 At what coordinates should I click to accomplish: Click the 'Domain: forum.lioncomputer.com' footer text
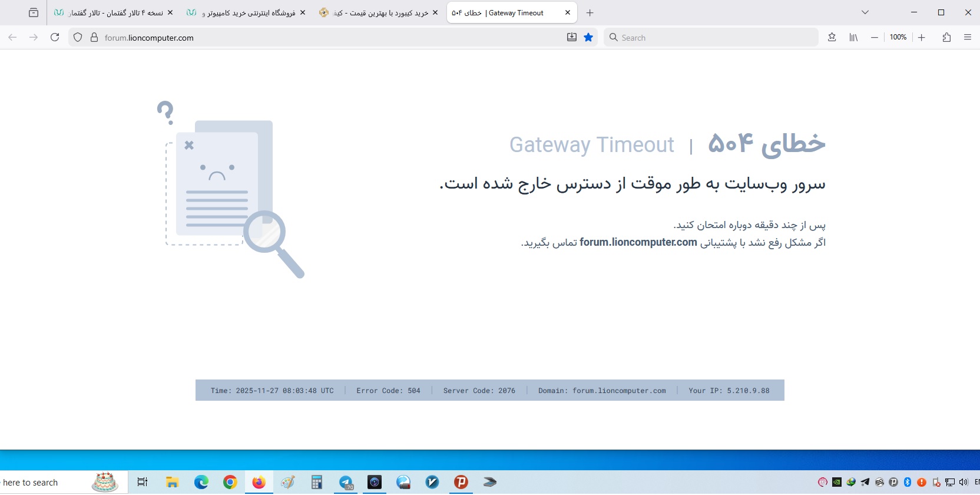pyautogui.click(x=602, y=391)
